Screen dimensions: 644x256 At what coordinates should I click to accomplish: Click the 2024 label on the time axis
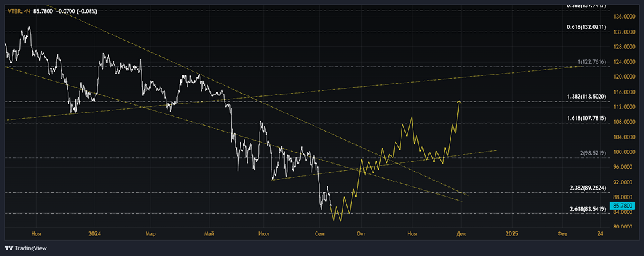point(95,234)
